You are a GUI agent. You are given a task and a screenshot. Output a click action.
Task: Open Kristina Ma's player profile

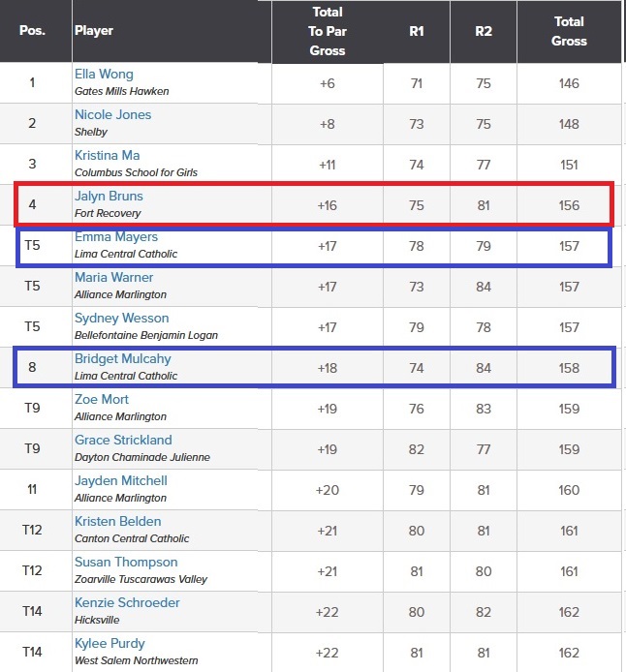coord(107,156)
